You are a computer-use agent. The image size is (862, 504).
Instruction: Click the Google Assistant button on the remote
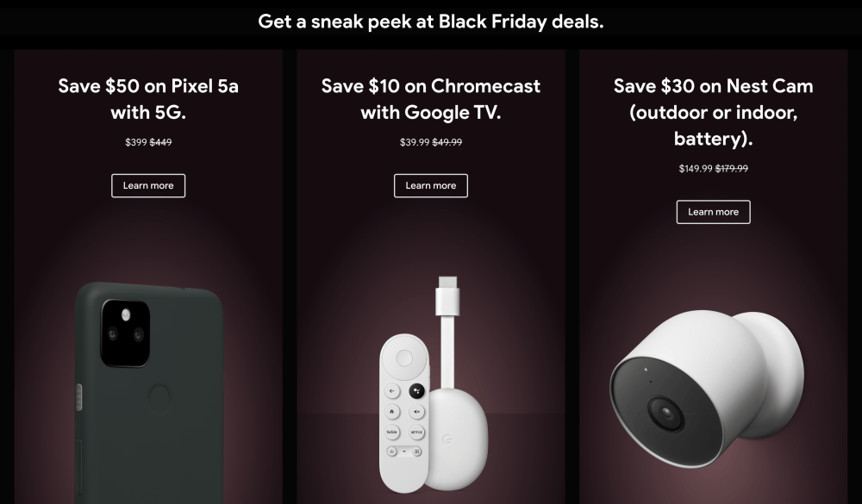[416, 390]
